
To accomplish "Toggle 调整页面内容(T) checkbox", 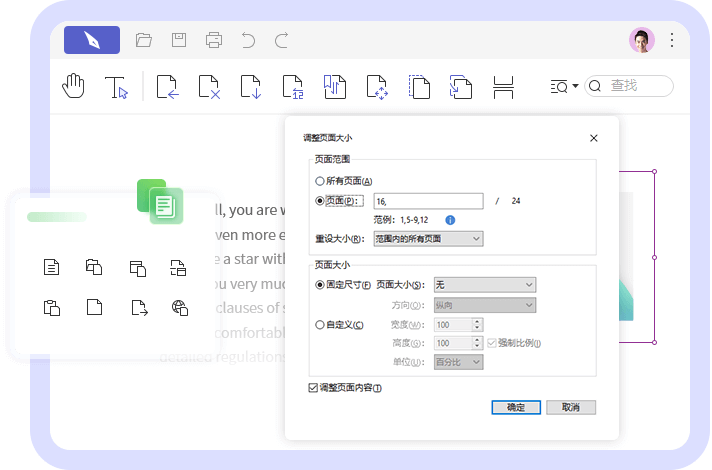I will click(313, 387).
